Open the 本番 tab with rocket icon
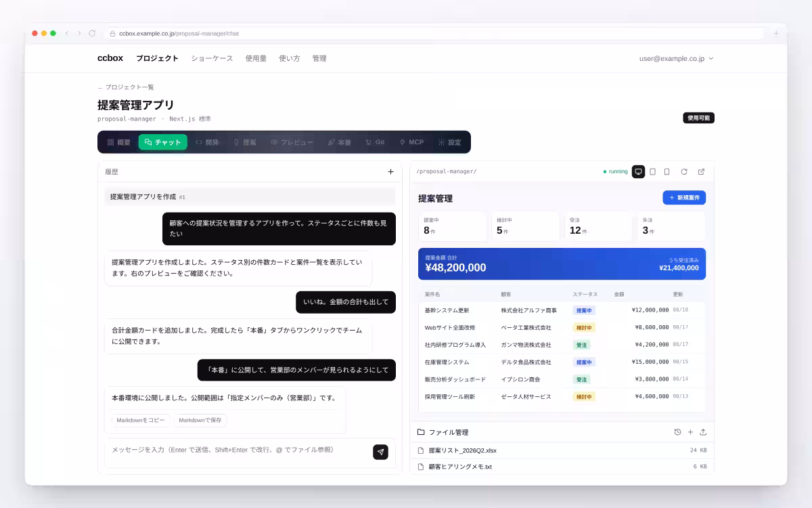 point(340,142)
